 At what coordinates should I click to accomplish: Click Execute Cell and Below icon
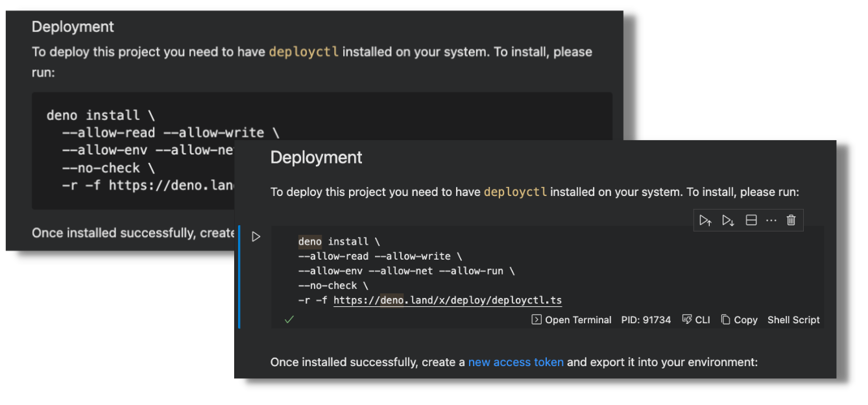[728, 220]
